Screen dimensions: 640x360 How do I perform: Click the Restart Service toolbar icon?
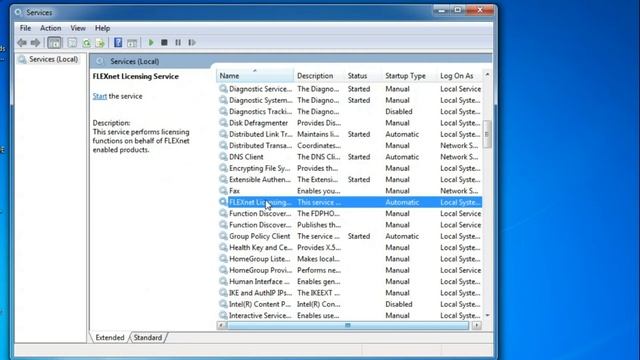(x=192, y=42)
